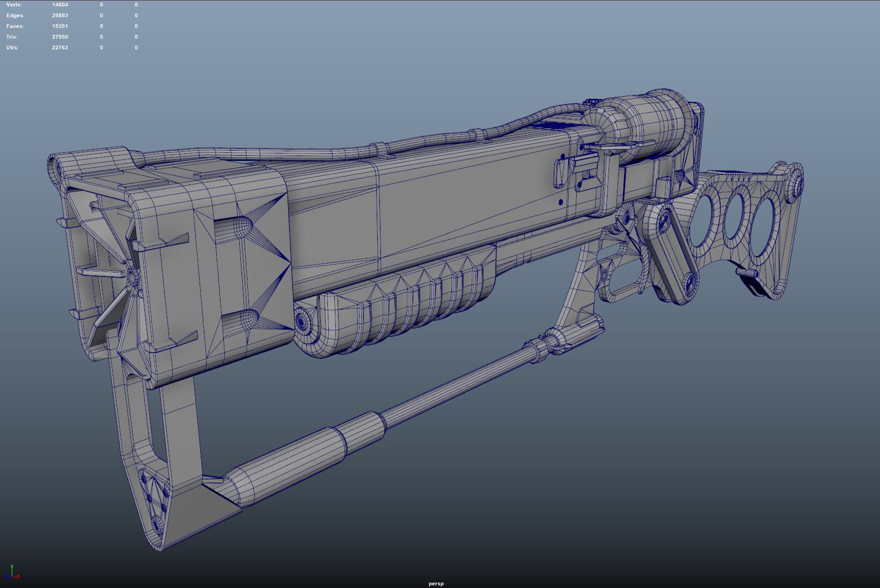
Task: Click the Y axis on the view gizmo
Action: tap(12, 567)
